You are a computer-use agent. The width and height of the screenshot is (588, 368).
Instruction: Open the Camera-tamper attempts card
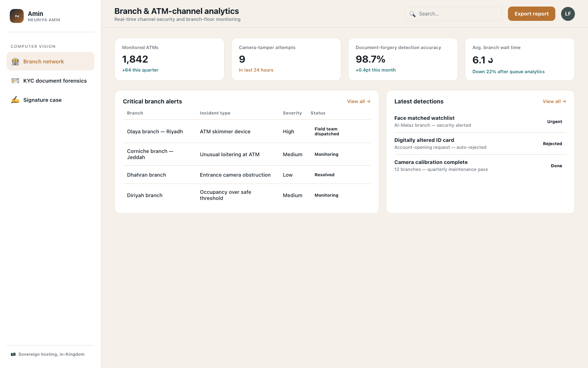click(286, 59)
